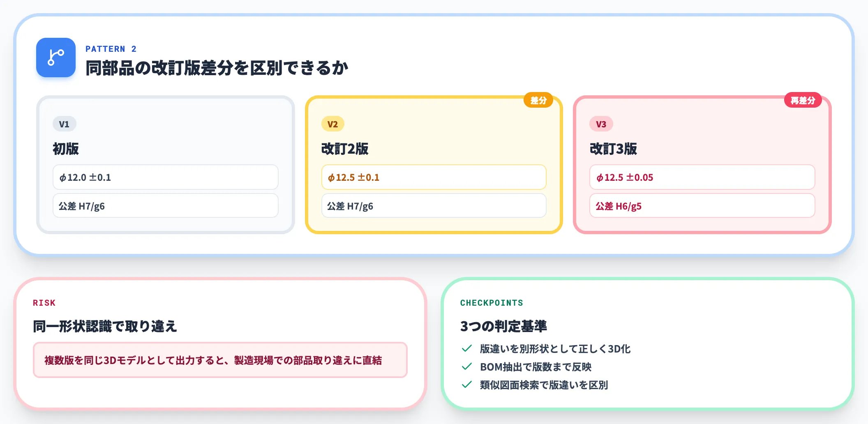Click checkmark icon next to 類似図面検索で版違いを区別
The height and width of the screenshot is (424, 868).
click(466, 385)
